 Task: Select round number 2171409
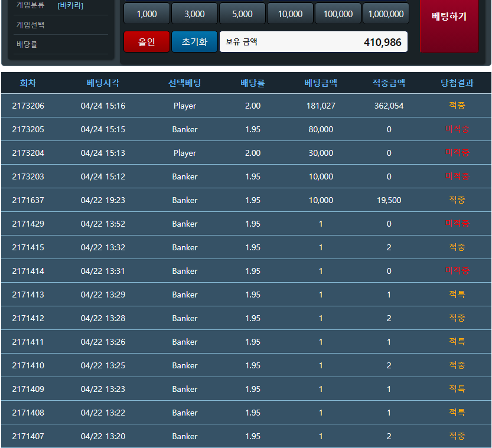[28, 389]
